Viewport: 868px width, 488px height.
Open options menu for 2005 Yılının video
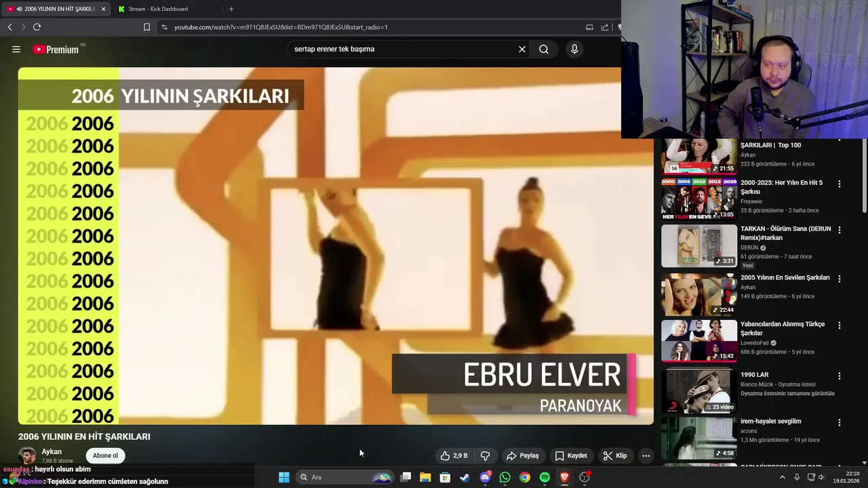[840, 279]
